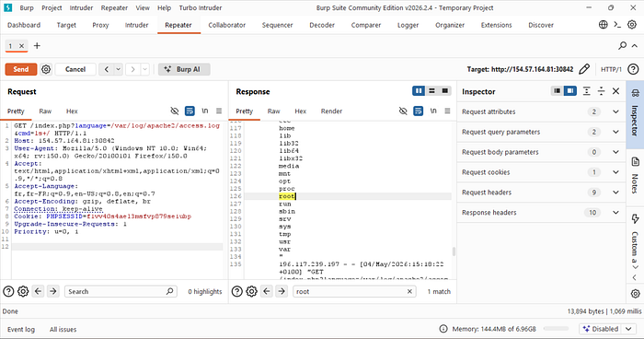644x339 pixels.
Task: Open the Burp menu
Action: coord(27,7)
